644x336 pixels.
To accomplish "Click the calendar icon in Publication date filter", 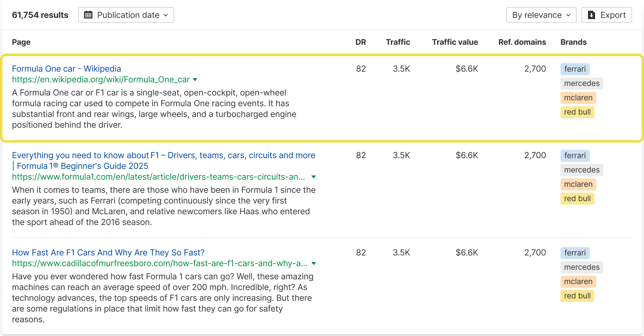I will click(x=88, y=15).
